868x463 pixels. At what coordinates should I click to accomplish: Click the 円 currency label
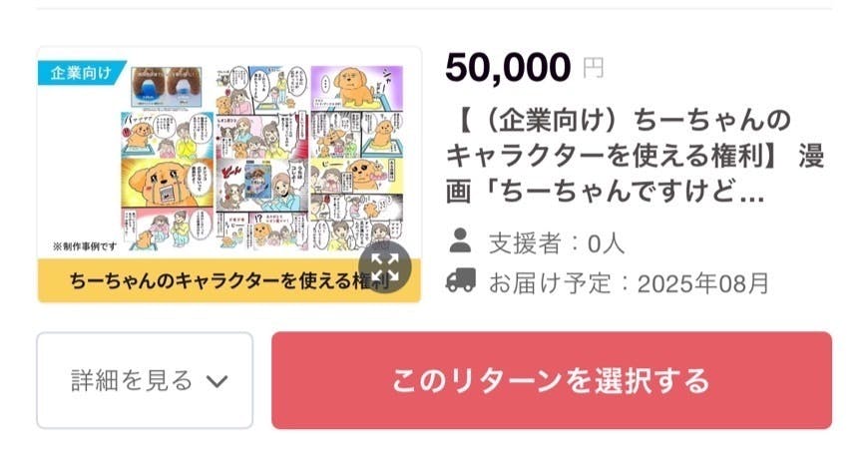pyautogui.click(x=593, y=69)
